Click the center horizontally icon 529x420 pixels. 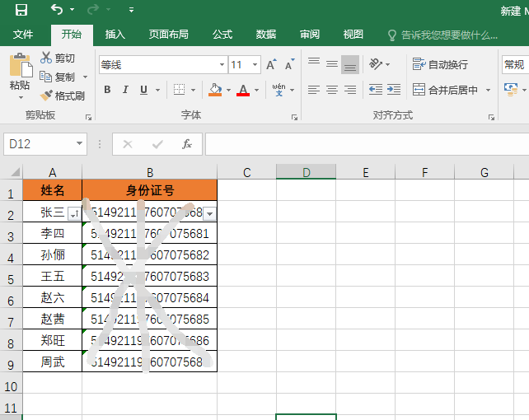[x=332, y=90]
